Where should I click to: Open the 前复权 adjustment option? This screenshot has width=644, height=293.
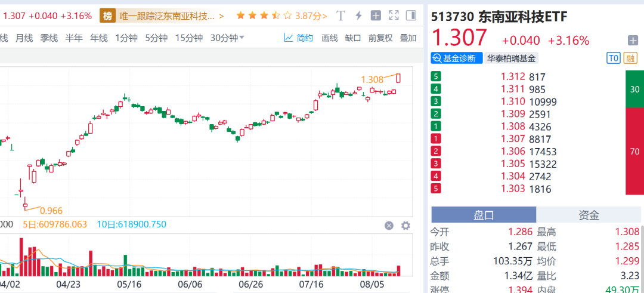coord(380,38)
